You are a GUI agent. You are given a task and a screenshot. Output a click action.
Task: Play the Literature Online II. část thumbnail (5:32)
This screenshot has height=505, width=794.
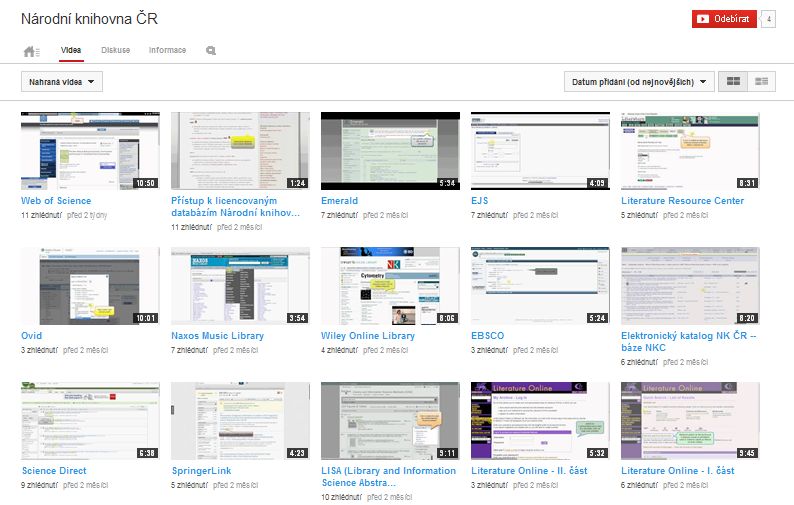(540, 421)
